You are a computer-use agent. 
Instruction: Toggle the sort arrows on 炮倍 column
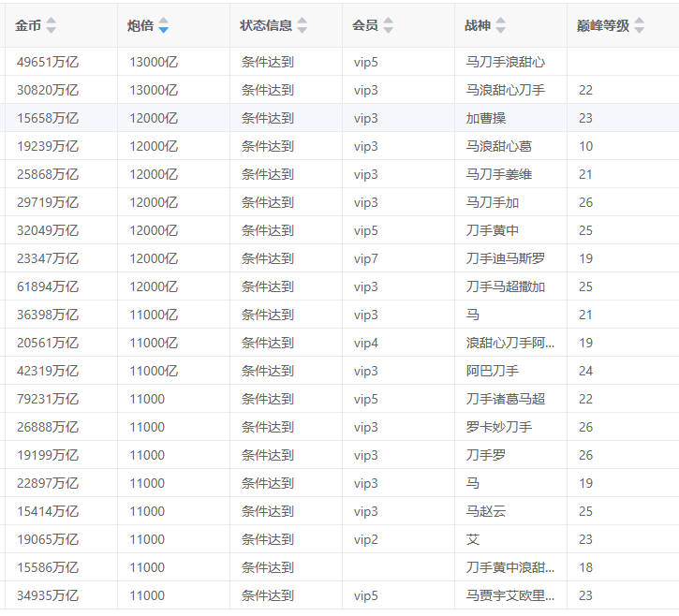[163, 25]
